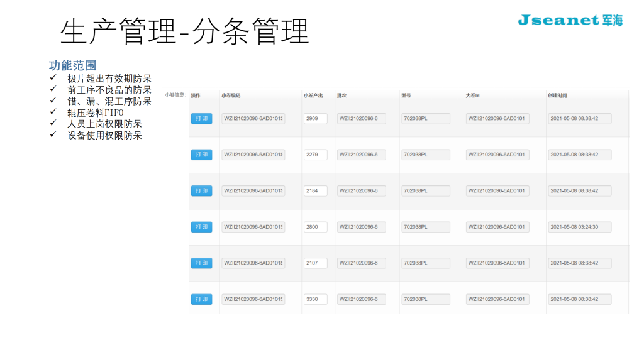Click the Jseanet 军海 logo
644x362 pixels.
tap(570, 21)
